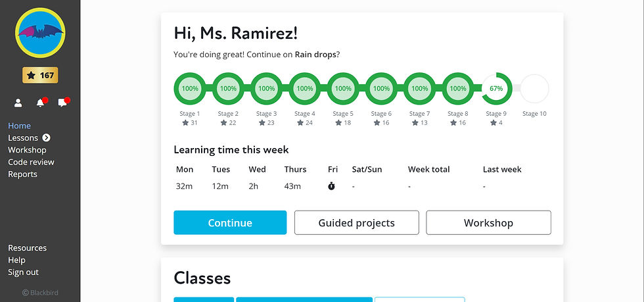Open Workshop in the sidebar menu
644x302 pixels.
[27, 150]
